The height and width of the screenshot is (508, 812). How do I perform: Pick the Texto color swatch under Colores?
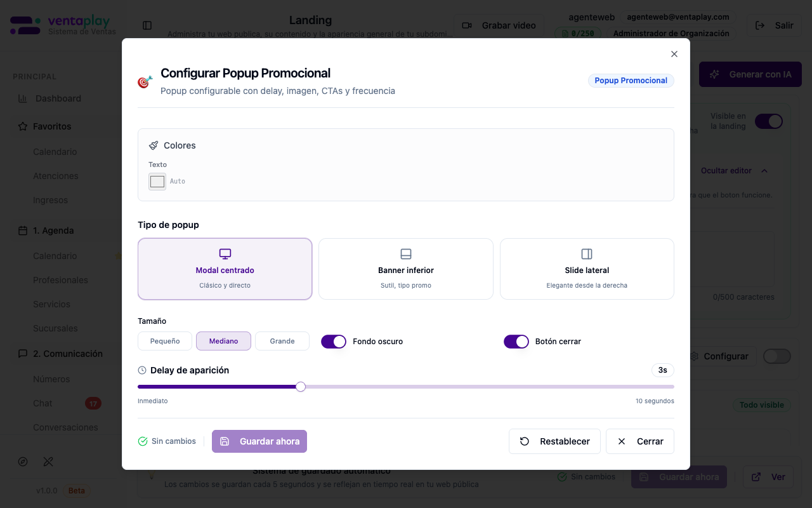pyautogui.click(x=157, y=181)
